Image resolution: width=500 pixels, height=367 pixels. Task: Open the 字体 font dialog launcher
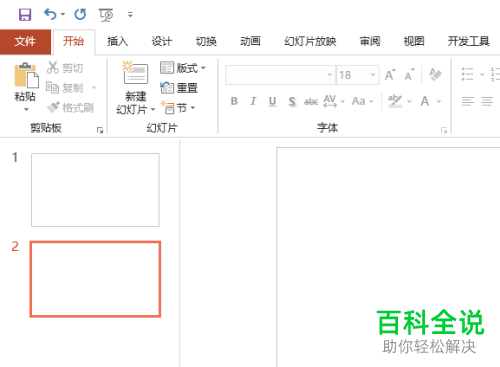click(x=444, y=130)
